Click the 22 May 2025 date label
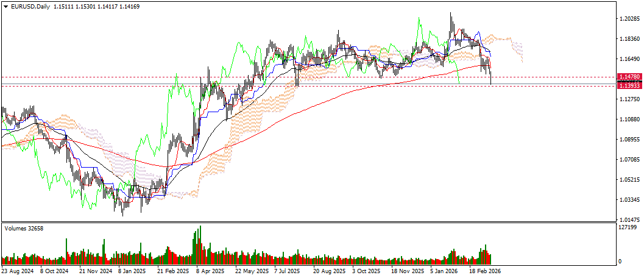Viewport: 644px width, 278px height. coord(252,272)
